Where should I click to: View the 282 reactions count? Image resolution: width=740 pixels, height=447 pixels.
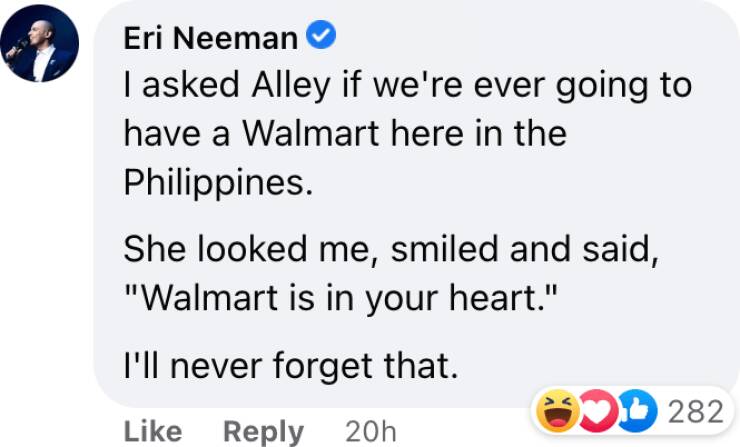(x=694, y=411)
